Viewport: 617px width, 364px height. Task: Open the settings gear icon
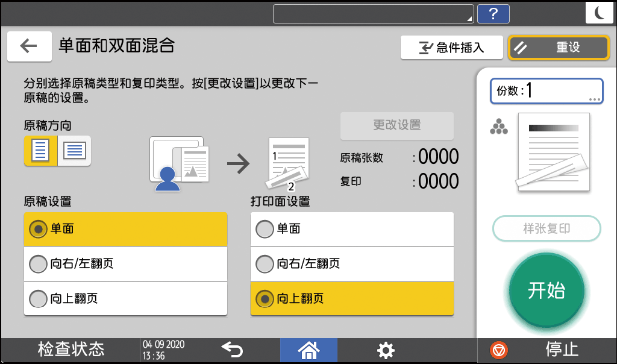pyautogui.click(x=386, y=350)
